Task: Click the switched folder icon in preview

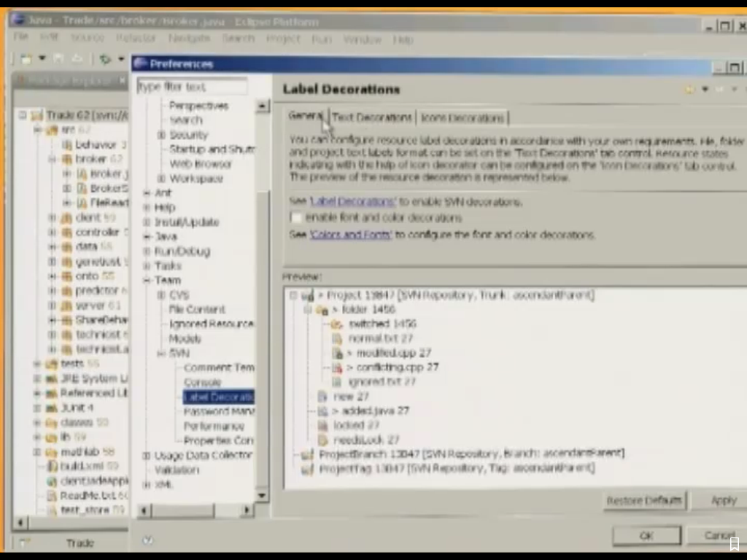Action: tap(337, 324)
